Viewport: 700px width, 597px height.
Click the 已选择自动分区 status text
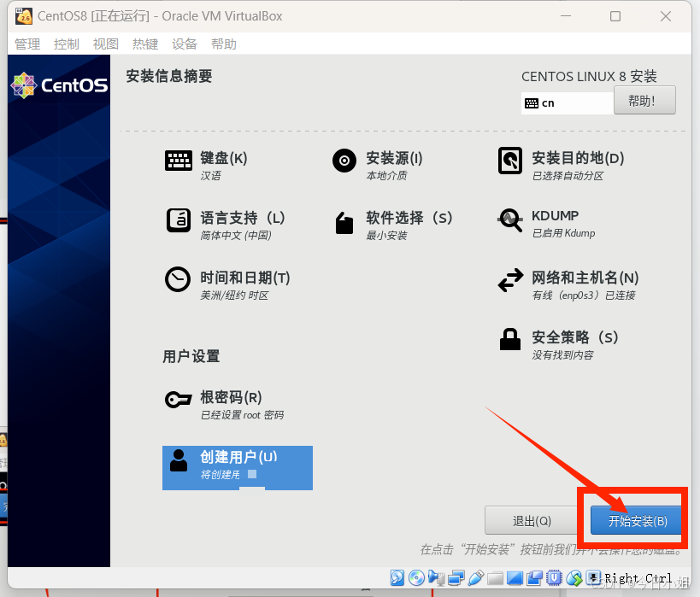pos(568,176)
